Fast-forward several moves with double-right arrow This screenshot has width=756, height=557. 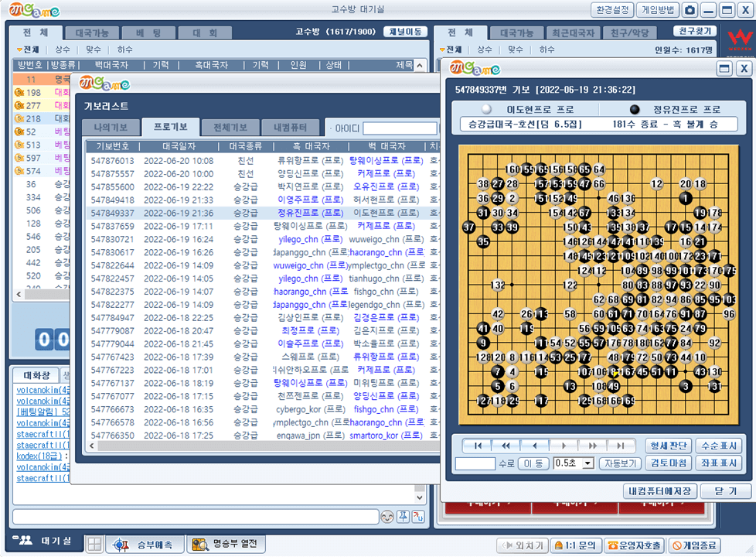click(x=592, y=446)
